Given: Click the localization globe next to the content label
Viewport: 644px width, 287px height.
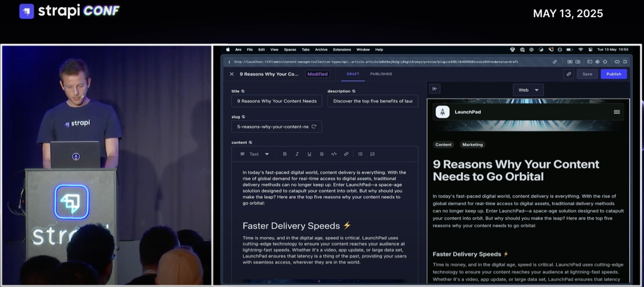Looking at the screenshot, I should pos(250,143).
